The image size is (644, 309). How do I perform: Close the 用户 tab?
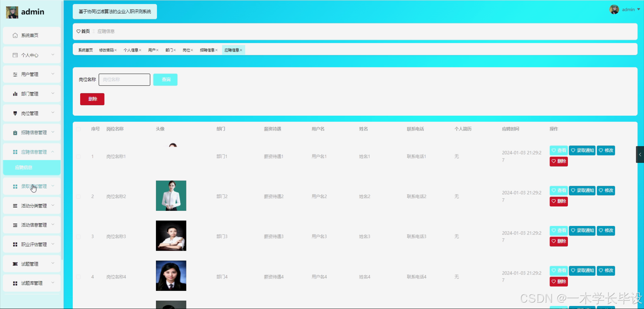[x=157, y=50]
